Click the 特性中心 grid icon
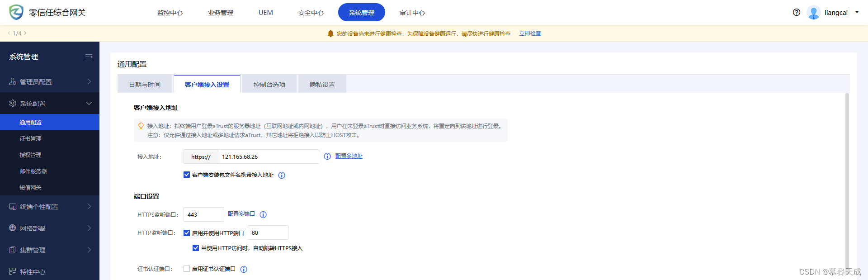Screen dimensions: 868x280 click(x=13, y=271)
